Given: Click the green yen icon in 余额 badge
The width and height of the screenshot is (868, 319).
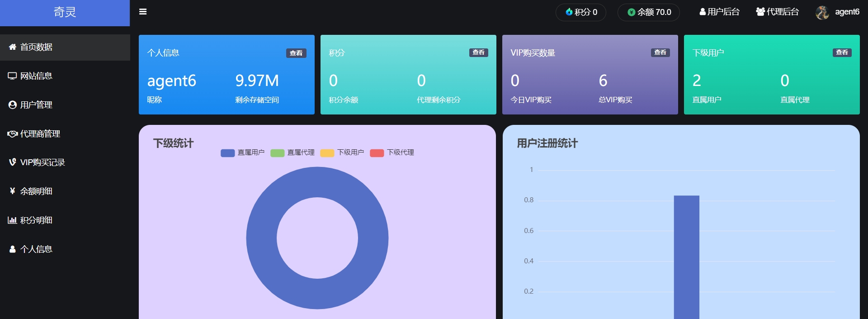Looking at the screenshot, I should tap(632, 12).
